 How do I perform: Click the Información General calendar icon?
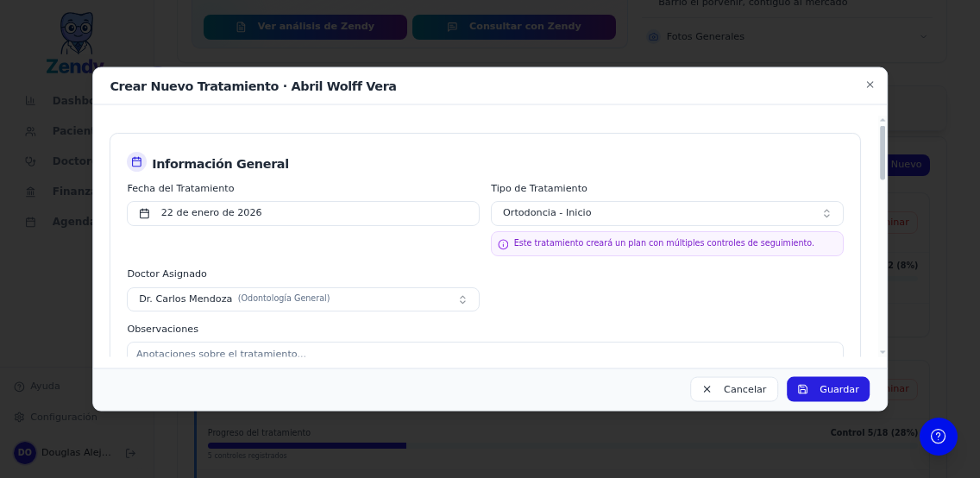pos(137,162)
